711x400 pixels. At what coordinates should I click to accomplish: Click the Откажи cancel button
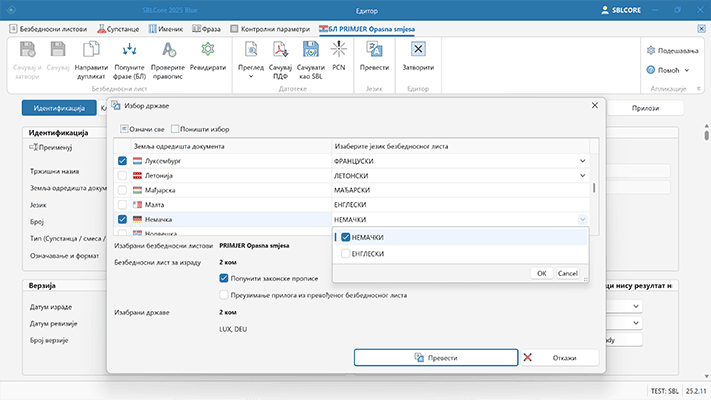[x=560, y=357]
